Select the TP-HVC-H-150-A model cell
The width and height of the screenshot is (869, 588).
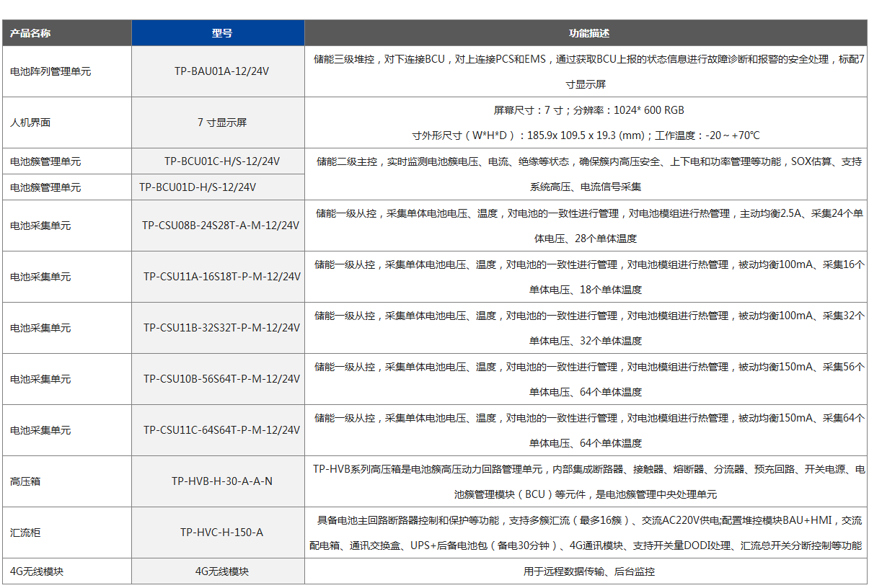click(221, 533)
